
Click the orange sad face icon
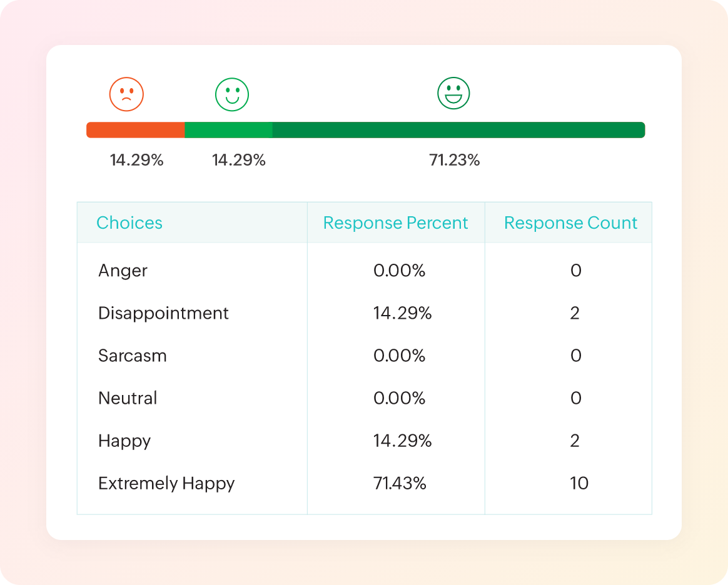pyautogui.click(x=126, y=94)
